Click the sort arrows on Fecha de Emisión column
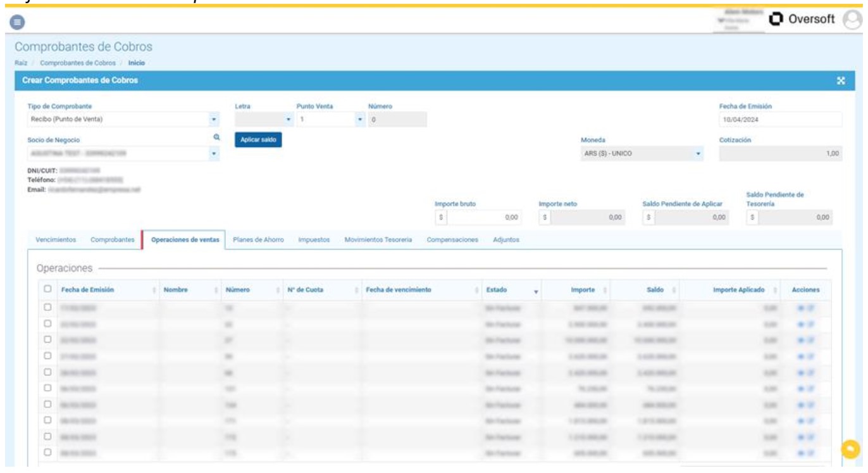 click(x=154, y=290)
